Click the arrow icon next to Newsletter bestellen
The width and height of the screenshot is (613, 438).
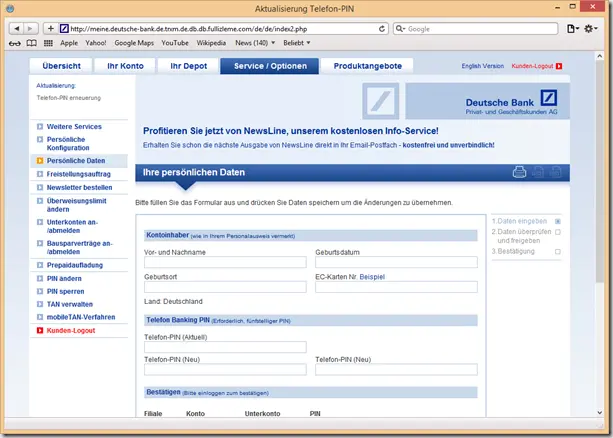pyautogui.click(x=40, y=187)
